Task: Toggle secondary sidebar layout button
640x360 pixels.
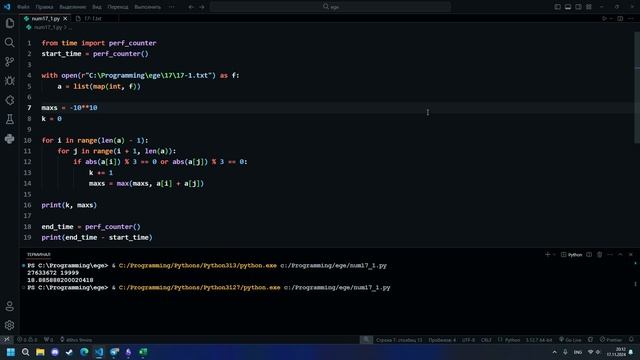Action: pos(578,7)
